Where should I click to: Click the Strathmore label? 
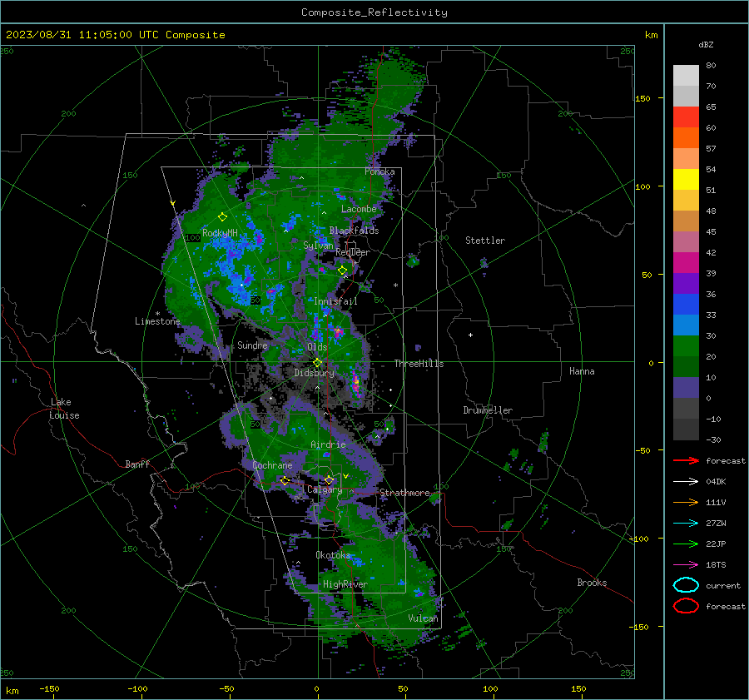tap(404, 493)
